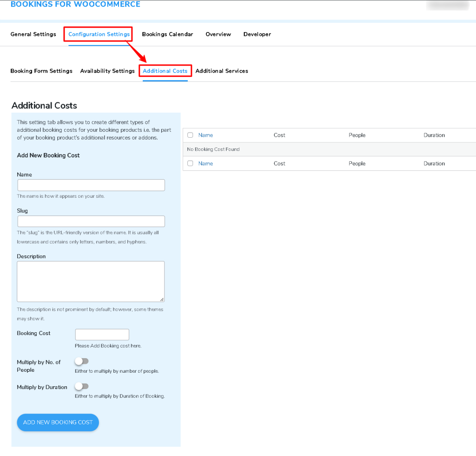Image resolution: width=476 pixels, height=456 pixels.
Task: Focus the Name input field
Action: click(x=91, y=185)
